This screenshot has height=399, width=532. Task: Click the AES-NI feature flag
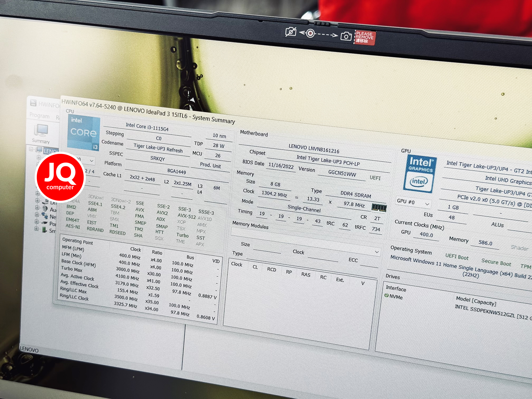pos(73,226)
